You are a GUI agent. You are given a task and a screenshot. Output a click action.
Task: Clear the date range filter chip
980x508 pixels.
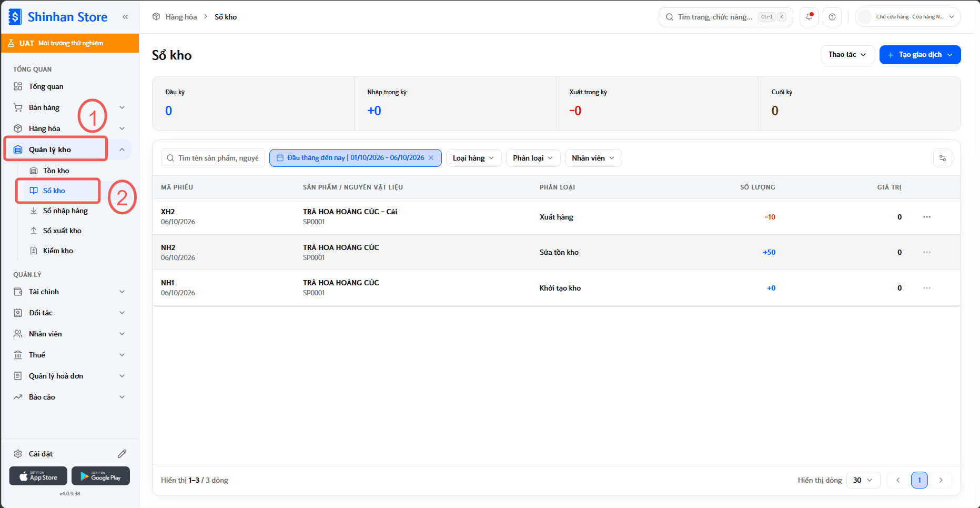click(431, 158)
